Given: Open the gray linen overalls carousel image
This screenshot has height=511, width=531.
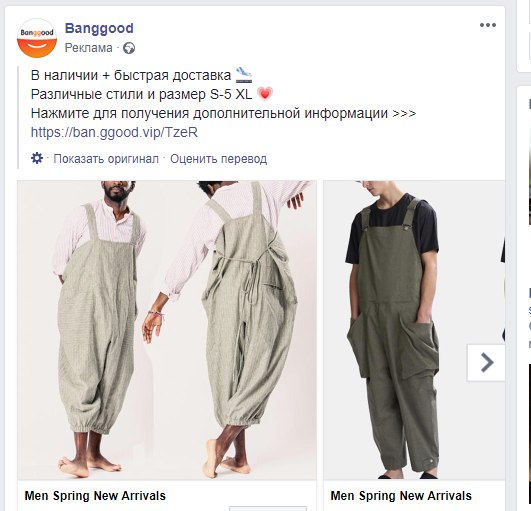Looking at the screenshot, I should [167, 330].
